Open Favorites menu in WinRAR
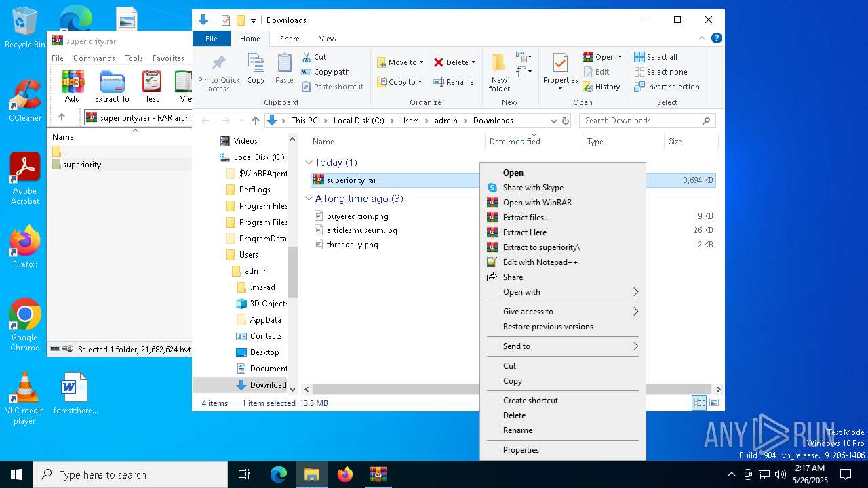The height and width of the screenshot is (488, 868). point(168,58)
